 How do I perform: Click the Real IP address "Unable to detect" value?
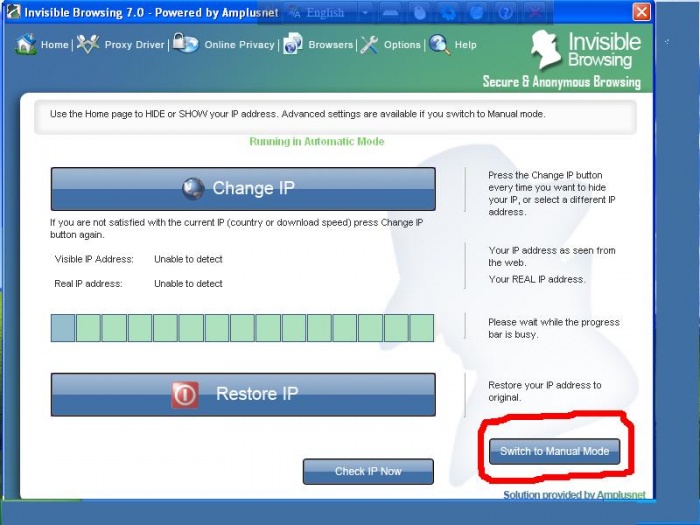(x=188, y=283)
